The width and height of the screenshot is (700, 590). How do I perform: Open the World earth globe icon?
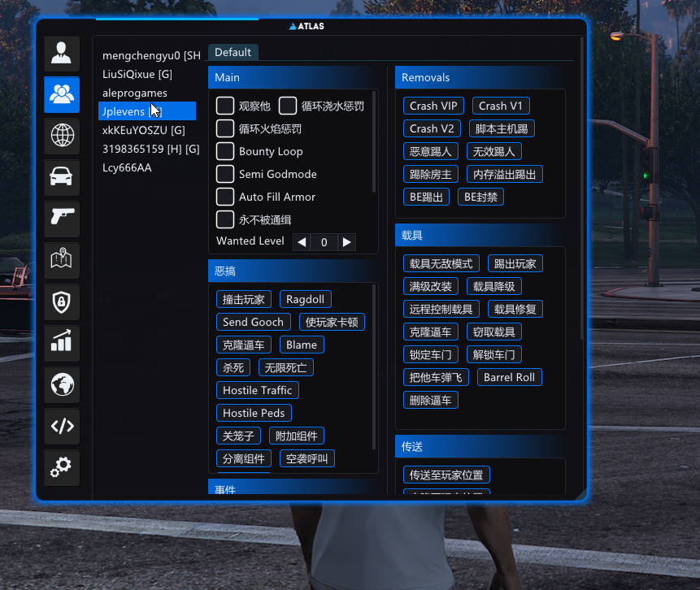point(62,384)
